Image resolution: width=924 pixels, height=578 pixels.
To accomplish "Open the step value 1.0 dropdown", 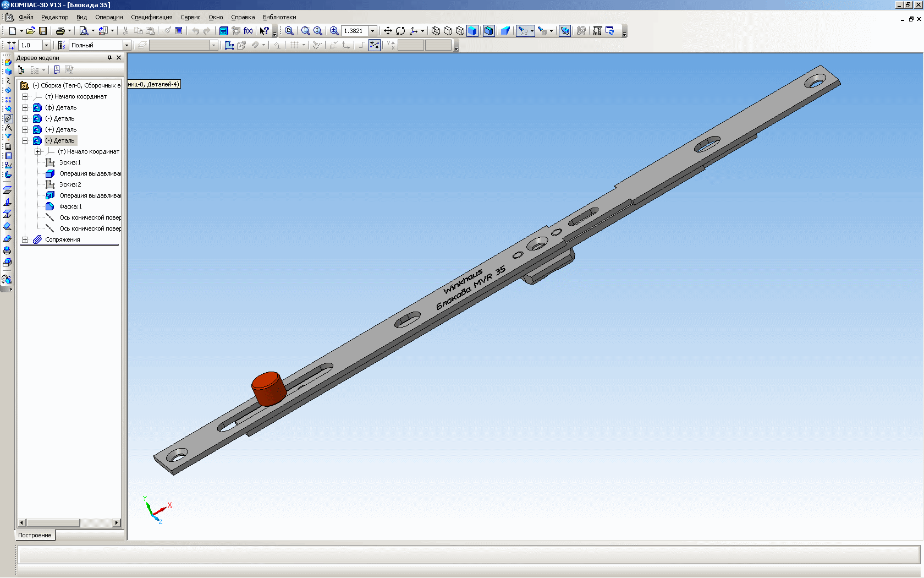I will pos(46,45).
